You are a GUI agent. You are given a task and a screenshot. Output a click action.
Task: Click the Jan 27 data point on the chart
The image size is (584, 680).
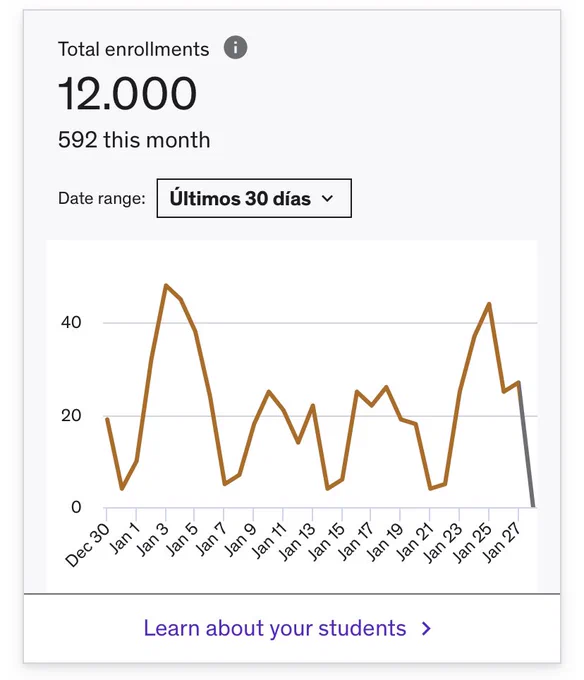pyautogui.click(x=519, y=382)
